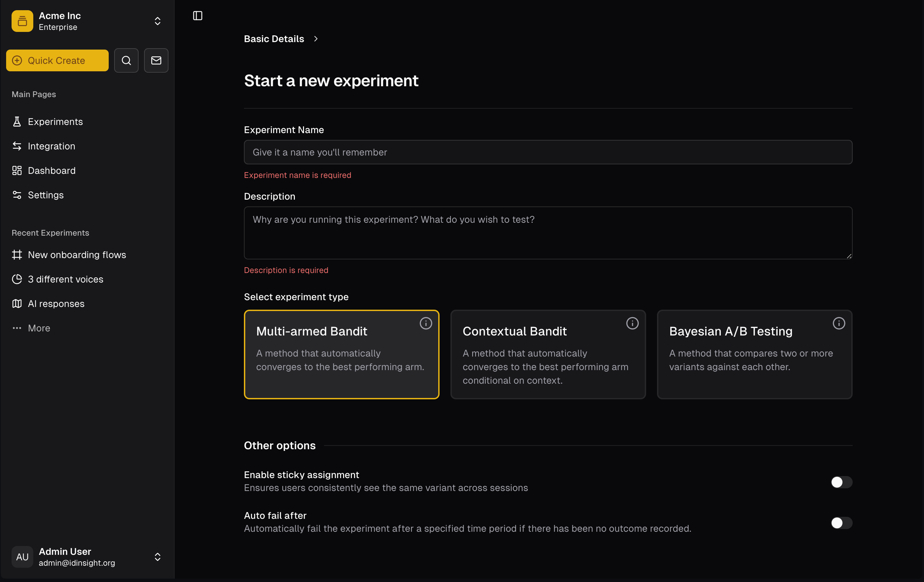Click the Quick Create button
This screenshot has width=924, height=582.
pyautogui.click(x=57, y=60)
